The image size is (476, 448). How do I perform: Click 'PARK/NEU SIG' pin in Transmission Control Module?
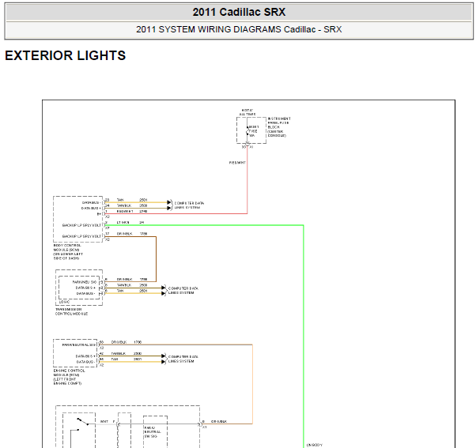click(x=85, y=282)
